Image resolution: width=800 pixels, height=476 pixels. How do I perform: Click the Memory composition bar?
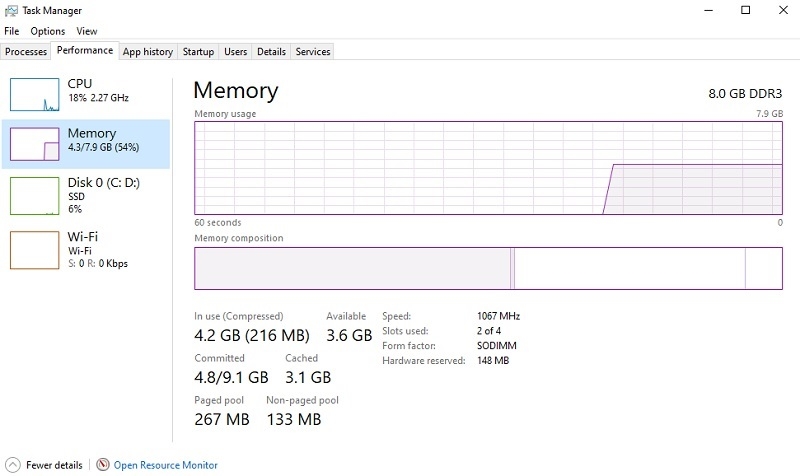click(487, 269)
